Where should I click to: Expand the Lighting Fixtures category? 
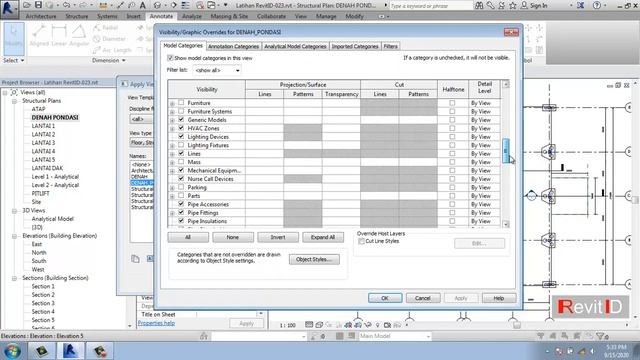point(172,146)
